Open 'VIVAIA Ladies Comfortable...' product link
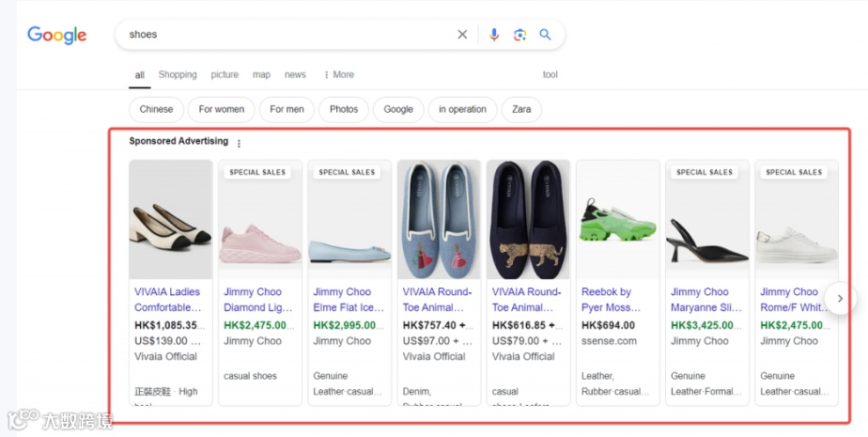Image resolution: width=868 pixels, height=437 pixels. point(168,300)
